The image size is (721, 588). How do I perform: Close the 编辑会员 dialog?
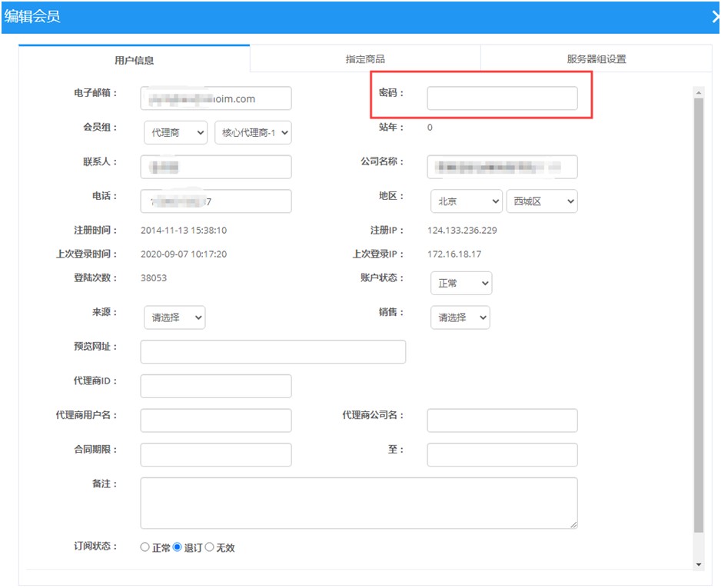(715, 16)
